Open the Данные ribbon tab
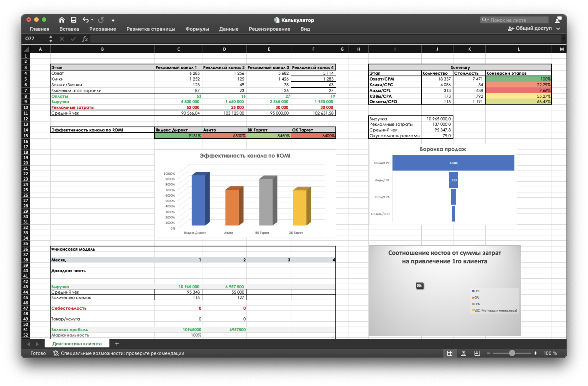This screenshot has height=386, width=588. point(228,29)
